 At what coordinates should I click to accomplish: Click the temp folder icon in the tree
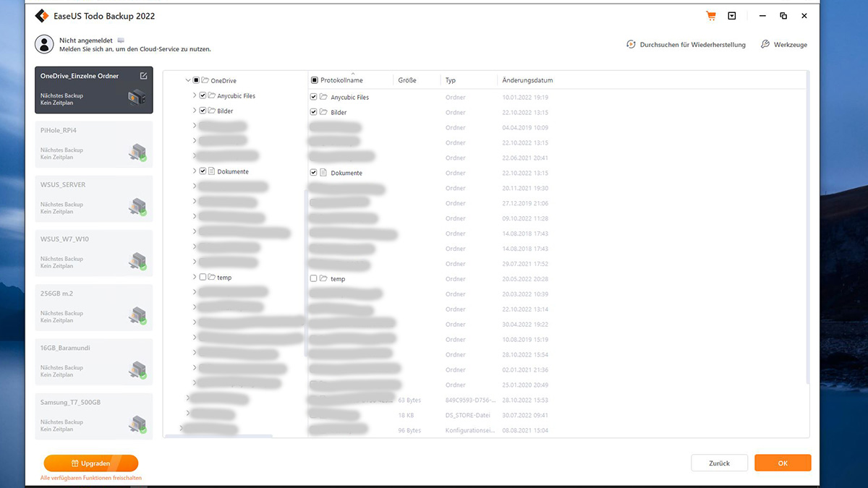coord(211,278)
